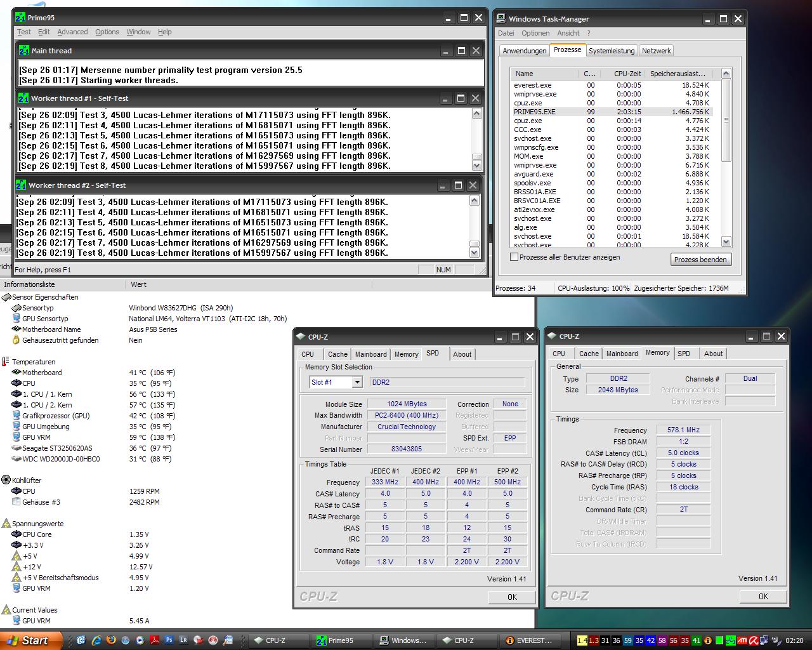Viewport: 812px width, 650px height.
Task: Select PRIME95.EXE process row
Action: click(612, 112)
